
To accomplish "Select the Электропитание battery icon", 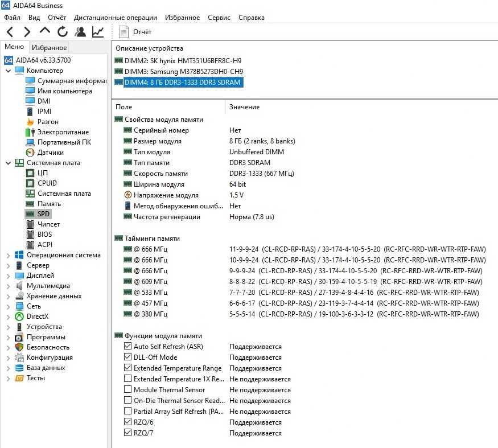I will coord(30,132).
